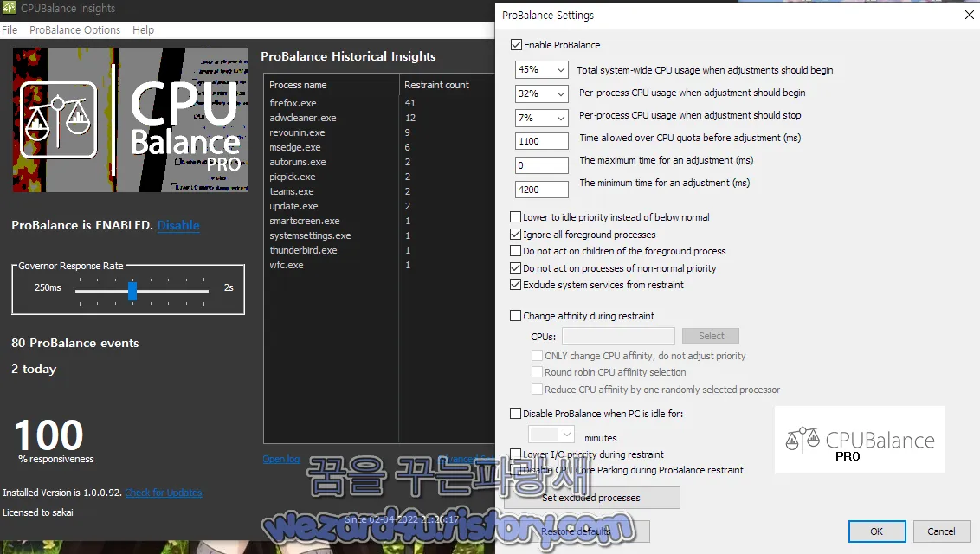The height and width of the screenshot is (554, 980).
Task: Select update.exe in process list
Action: [x=379, y=206]
